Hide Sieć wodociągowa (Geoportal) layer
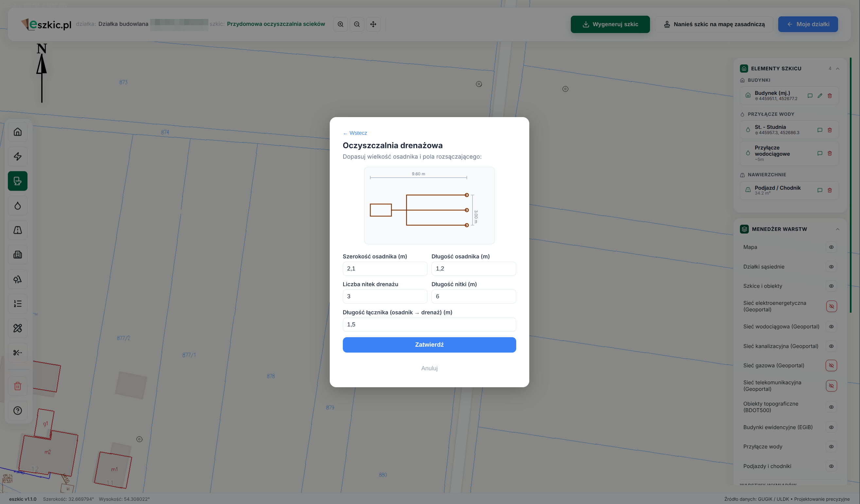The width and height of the screenshot is (860, 504). click(x=831, y=326)
